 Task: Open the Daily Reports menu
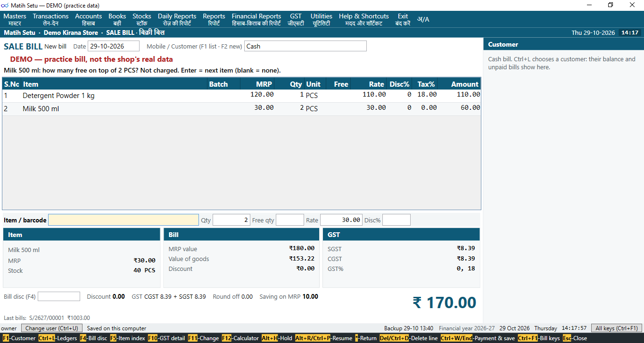tap(177, 19)
